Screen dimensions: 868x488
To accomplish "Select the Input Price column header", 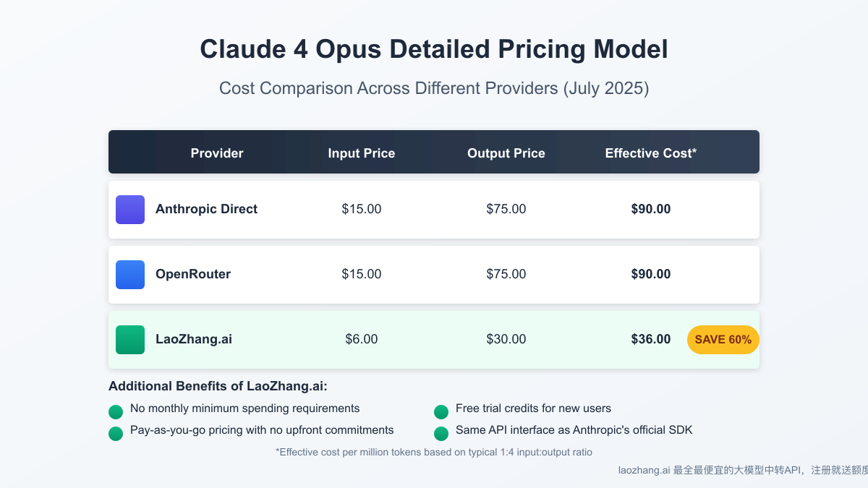I will point(362,153).
